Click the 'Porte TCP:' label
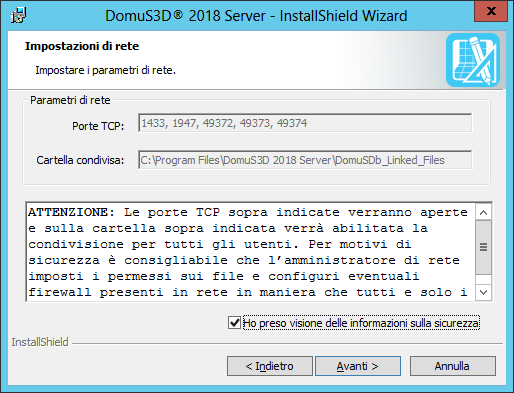 coord(98,126)
